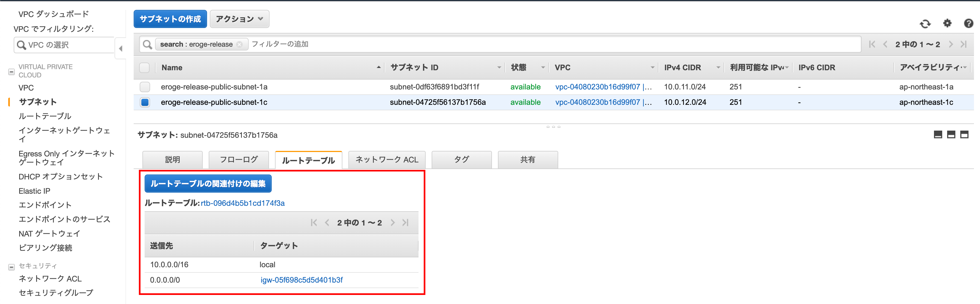The image size is (980, 304).
Task: Click the help question mark icon
Action: [x=968, y=23]
